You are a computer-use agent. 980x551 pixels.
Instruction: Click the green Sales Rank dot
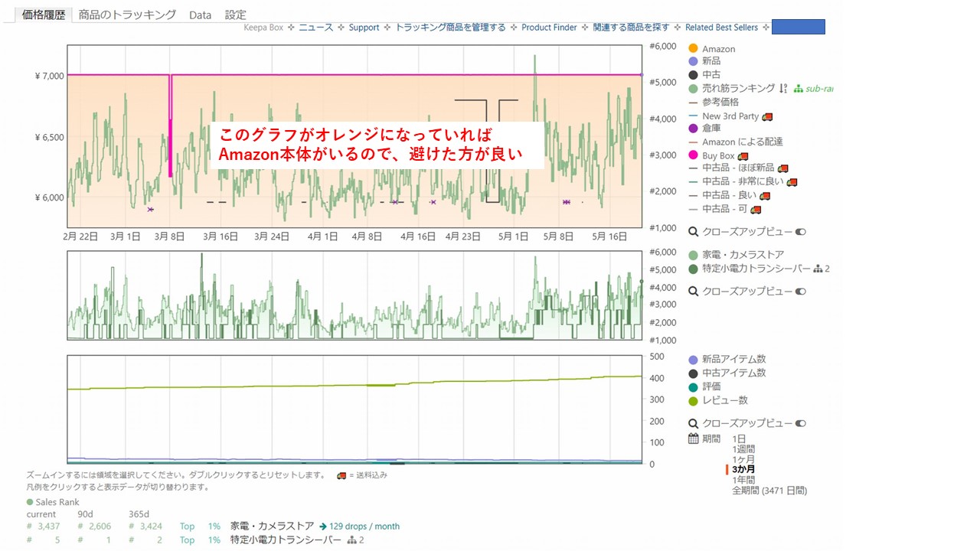pyautogui.click(x=30, y=502)
